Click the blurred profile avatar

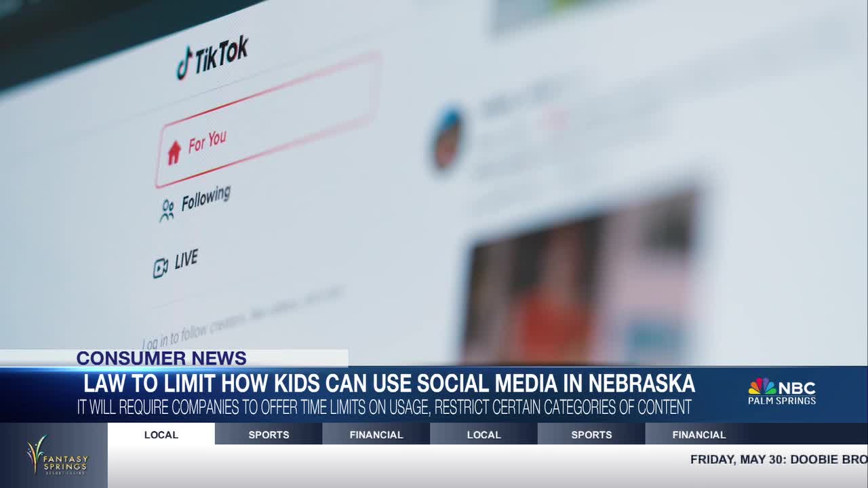click(448, 139)
